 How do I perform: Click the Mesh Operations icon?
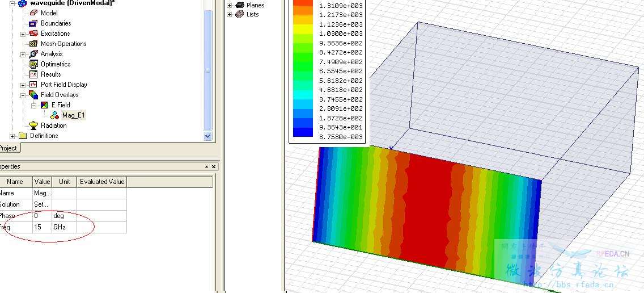coord(33,44)
